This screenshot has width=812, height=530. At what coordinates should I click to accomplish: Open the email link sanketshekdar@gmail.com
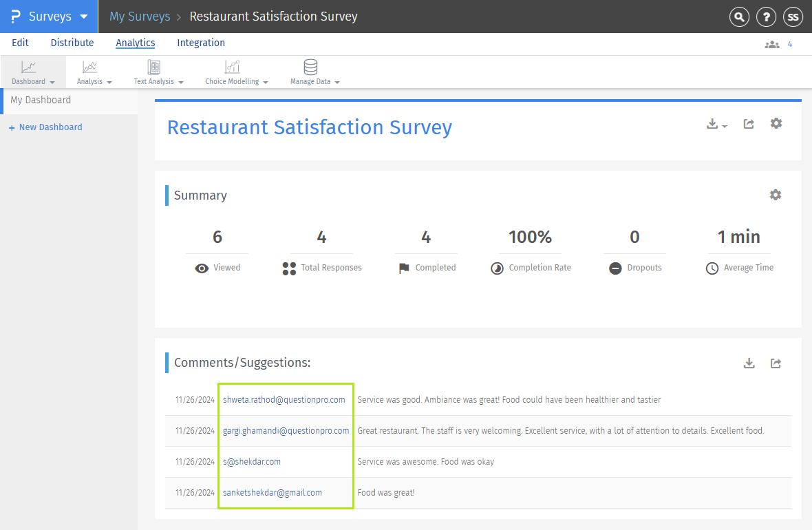pyautogui.click(x=272, y=492)
